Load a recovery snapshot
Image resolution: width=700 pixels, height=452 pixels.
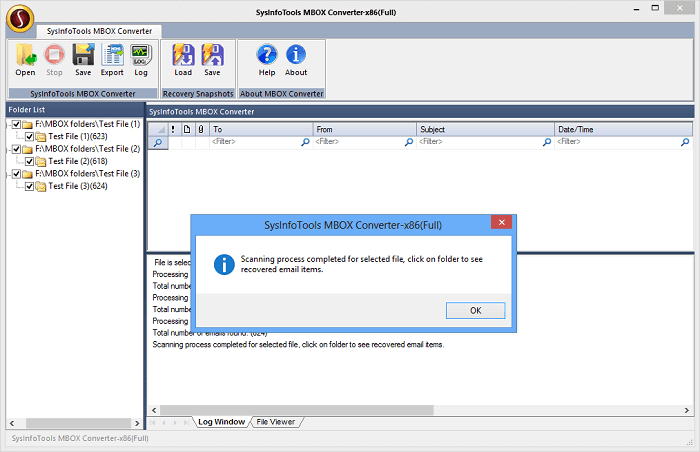183,60
